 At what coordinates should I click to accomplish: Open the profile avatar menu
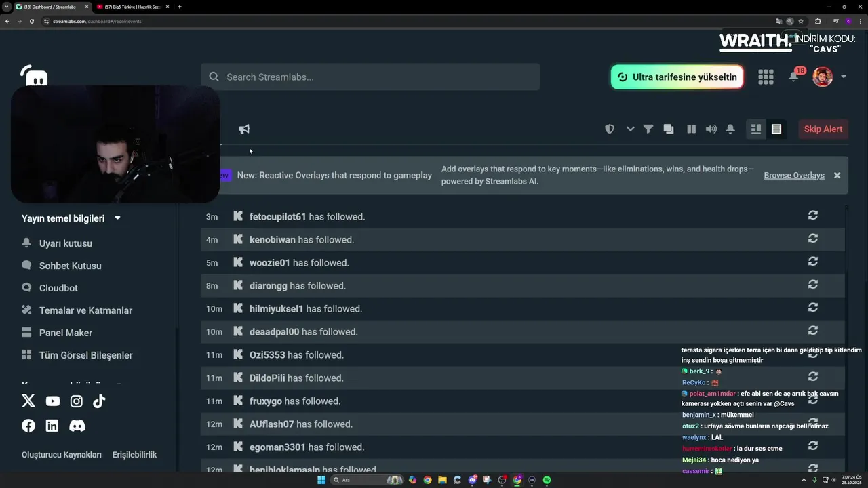(x=823, y=77)
